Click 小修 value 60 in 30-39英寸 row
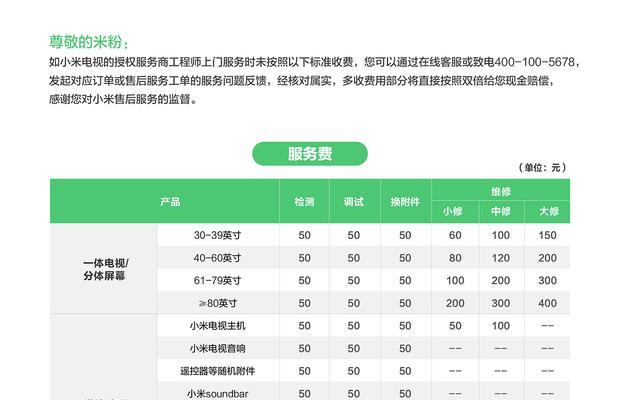 click(455, 235)
